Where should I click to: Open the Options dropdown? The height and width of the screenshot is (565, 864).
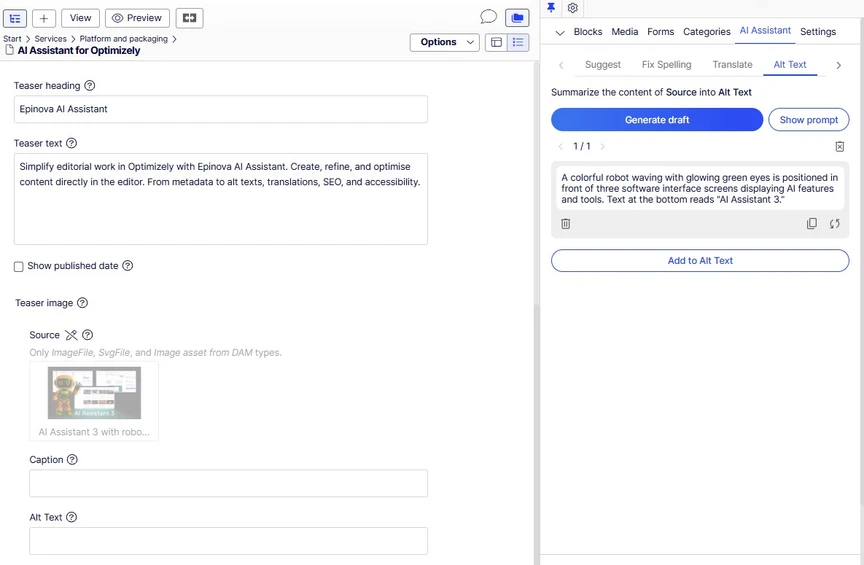coord(445,42)
